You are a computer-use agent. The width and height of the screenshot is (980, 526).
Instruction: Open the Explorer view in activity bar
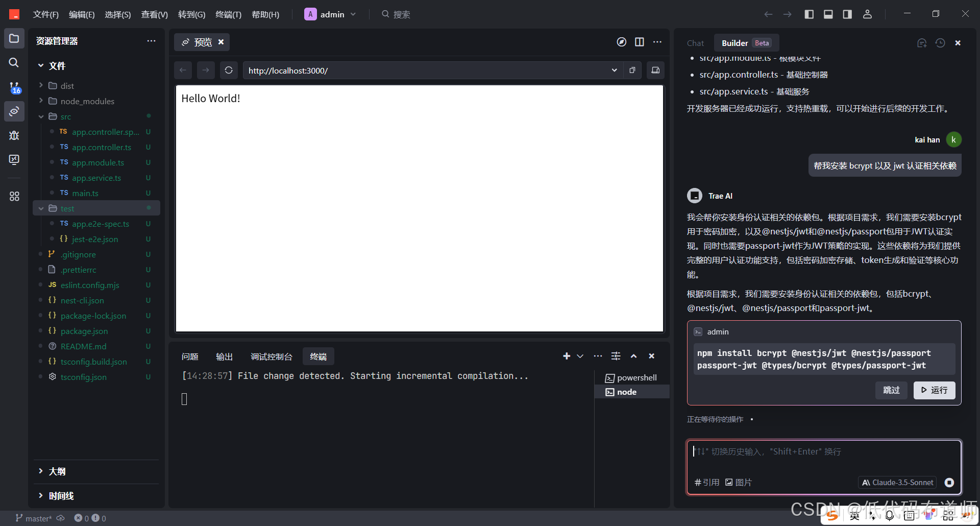pos(14,39)
